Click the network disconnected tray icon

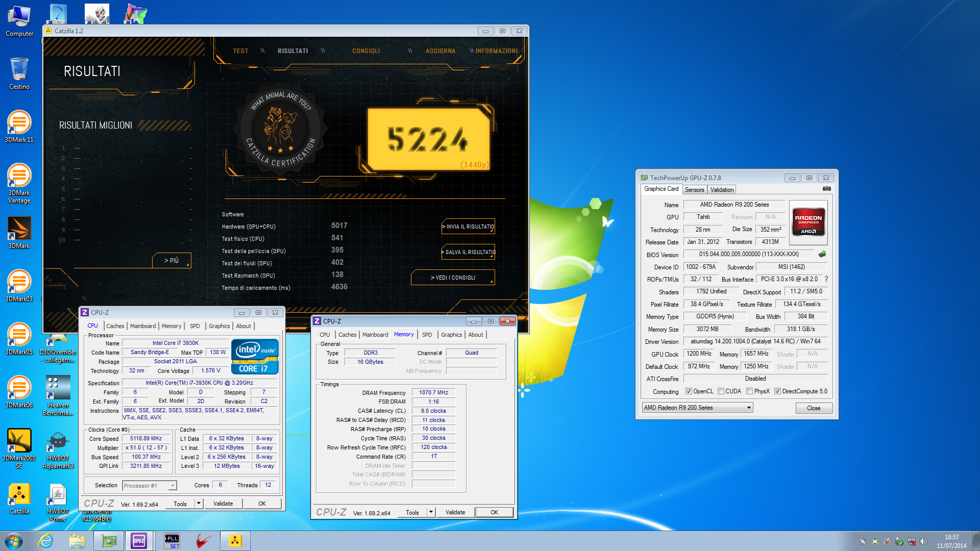click(x=912, y=541)
